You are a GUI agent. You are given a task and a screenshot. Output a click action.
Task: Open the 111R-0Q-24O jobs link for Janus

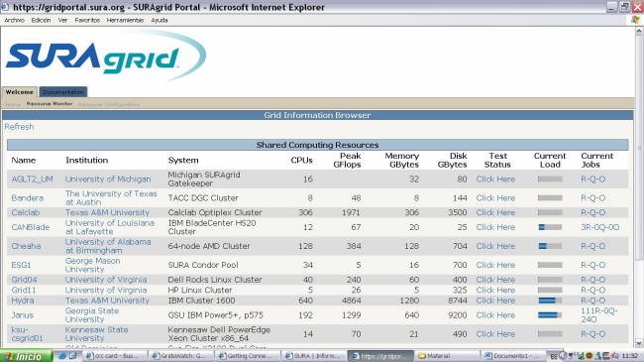pos(599,315)
